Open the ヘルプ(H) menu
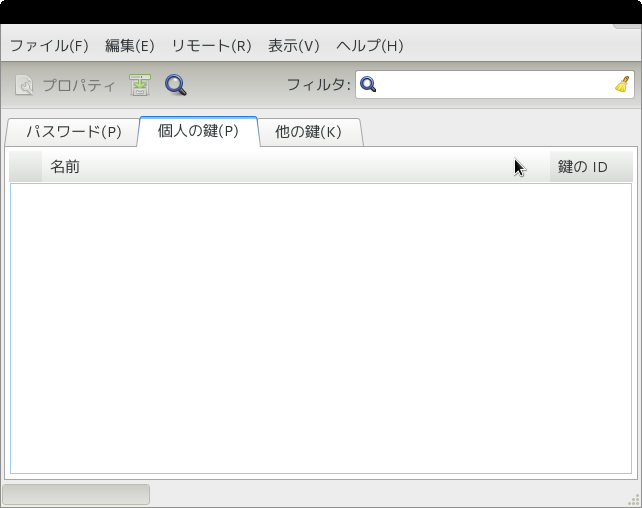This screenshot has width=642, height=508. 370,45
